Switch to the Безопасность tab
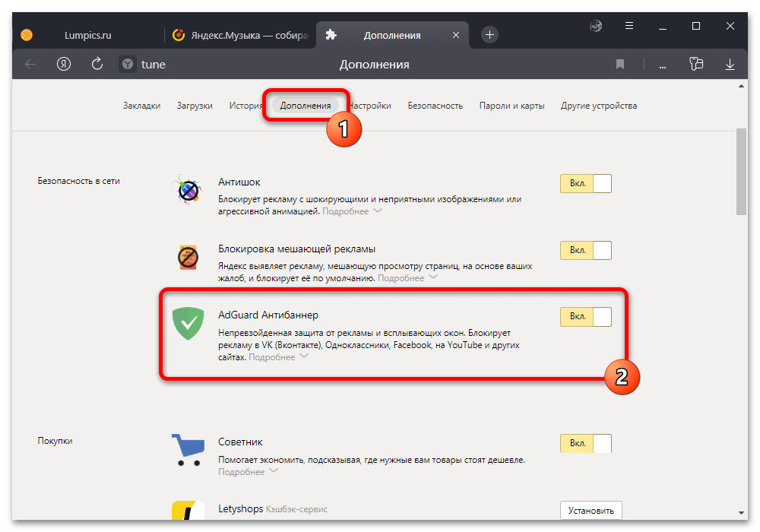The width and height of the screenshot is (760, 532). (435, 106)
